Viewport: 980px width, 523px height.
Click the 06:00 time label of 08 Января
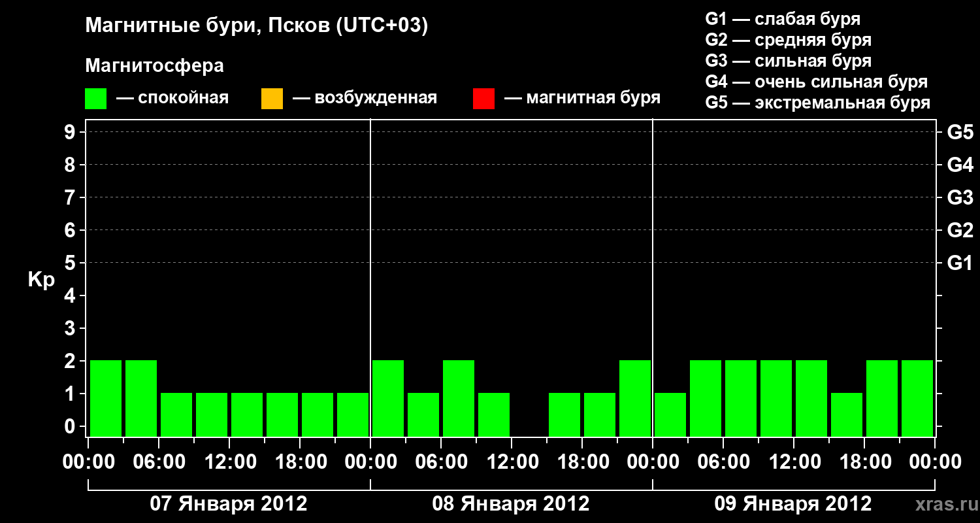tap(441, 462)
